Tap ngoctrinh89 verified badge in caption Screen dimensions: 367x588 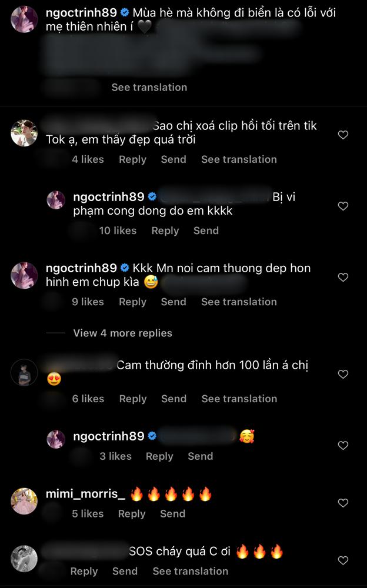coord(125,12)
